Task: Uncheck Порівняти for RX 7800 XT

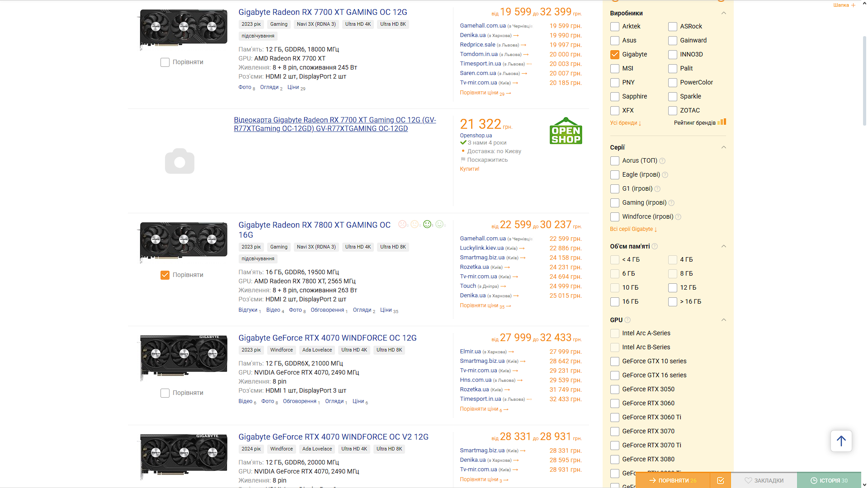Action: click(x=165, y=275)
